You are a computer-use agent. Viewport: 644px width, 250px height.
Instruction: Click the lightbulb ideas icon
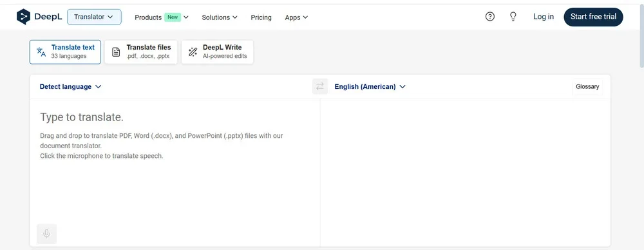[x=513, y=17]
